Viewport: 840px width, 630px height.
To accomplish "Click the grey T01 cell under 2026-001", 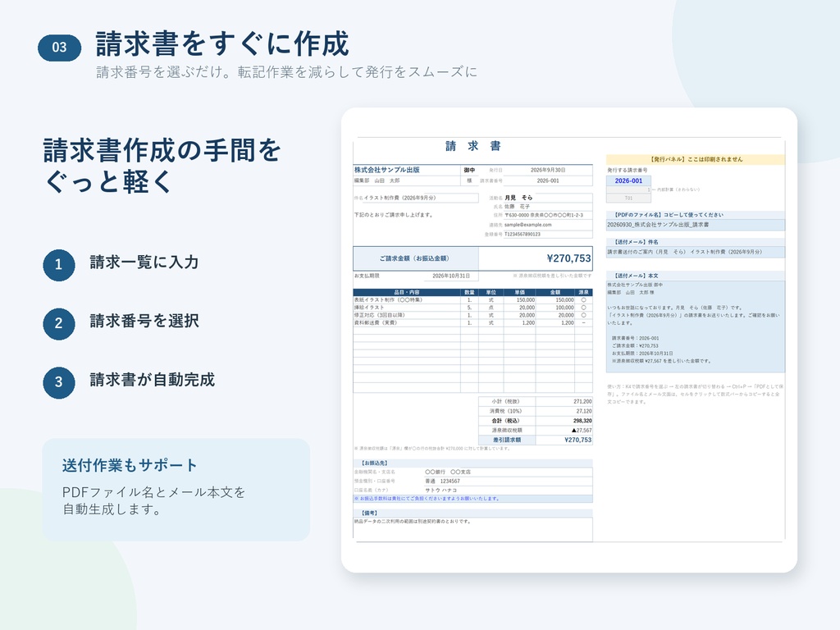I will coord(628,198).
